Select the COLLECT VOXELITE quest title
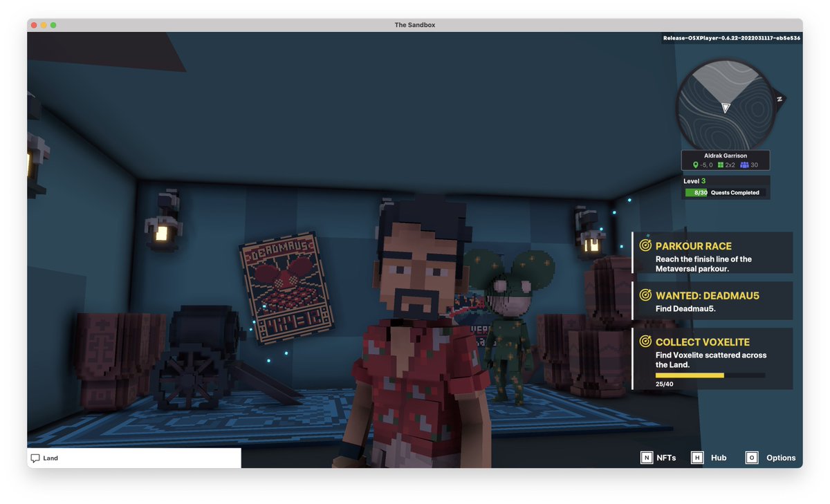This screenshot has width=830, height=504. (x=702, y=342)
